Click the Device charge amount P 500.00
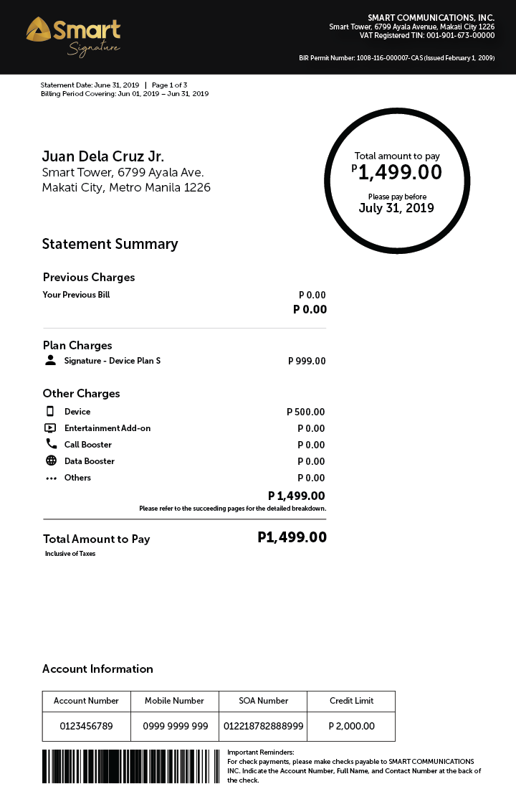 306,412
